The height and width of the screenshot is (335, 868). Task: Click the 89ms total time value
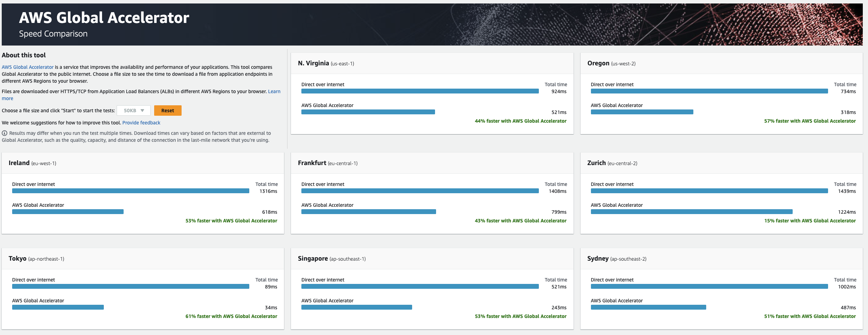click(271, 287)
